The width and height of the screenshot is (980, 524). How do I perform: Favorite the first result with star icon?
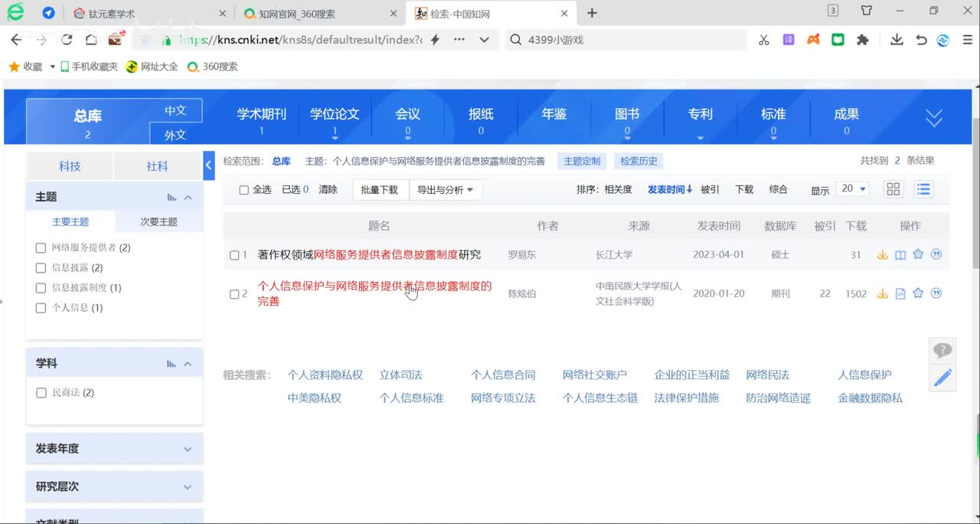click(918, 255)
